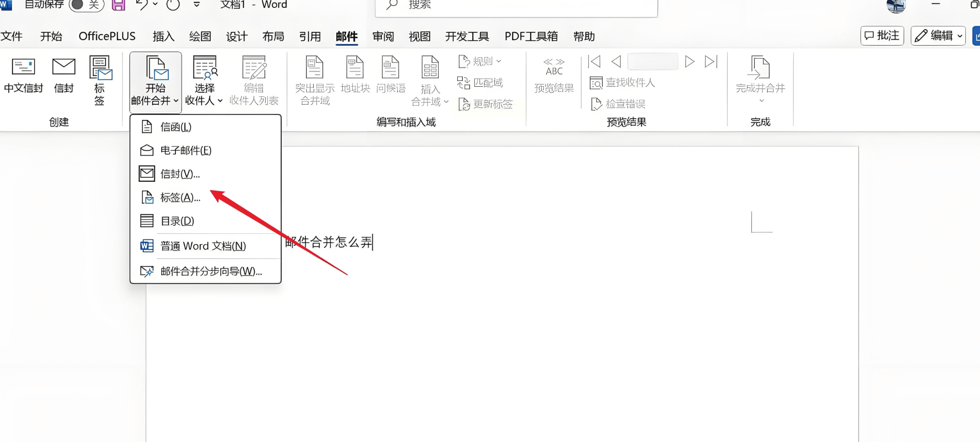
Task: Jump to the last record
Action: pos(711,61)
